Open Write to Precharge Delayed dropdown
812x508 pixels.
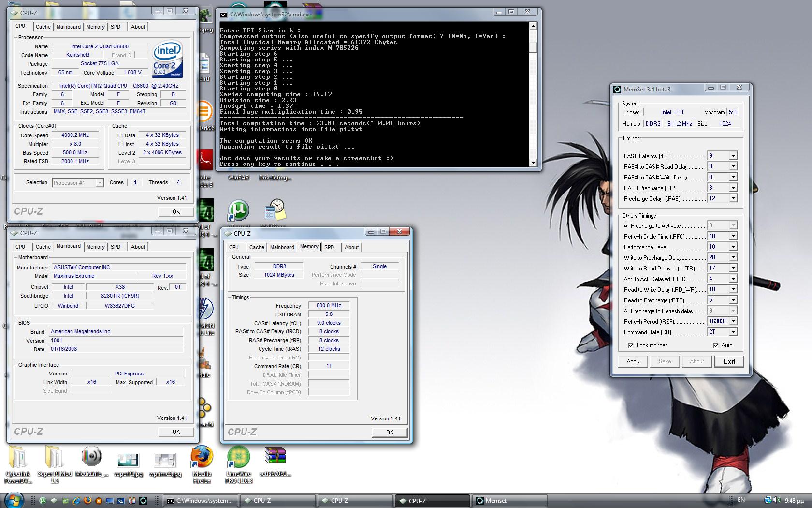(x=733, y=257)
